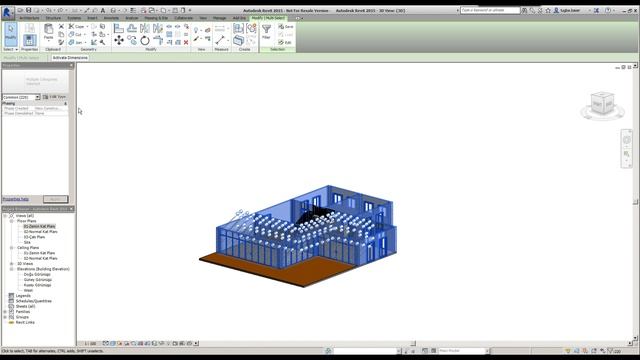Select the Modify tool in ribbon
Screen dimensions: 640x360
pyautogui.click(x=11, y=34)
